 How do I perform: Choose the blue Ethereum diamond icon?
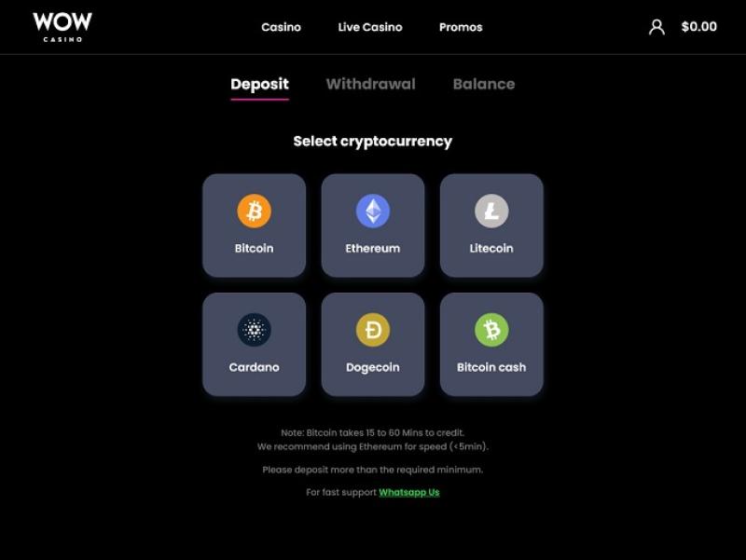pos(372,211)
